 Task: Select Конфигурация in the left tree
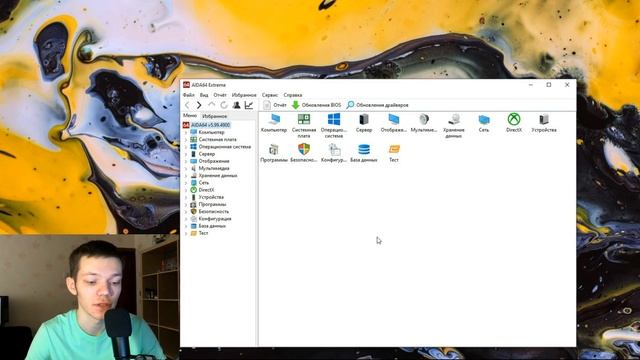(215, 219)
